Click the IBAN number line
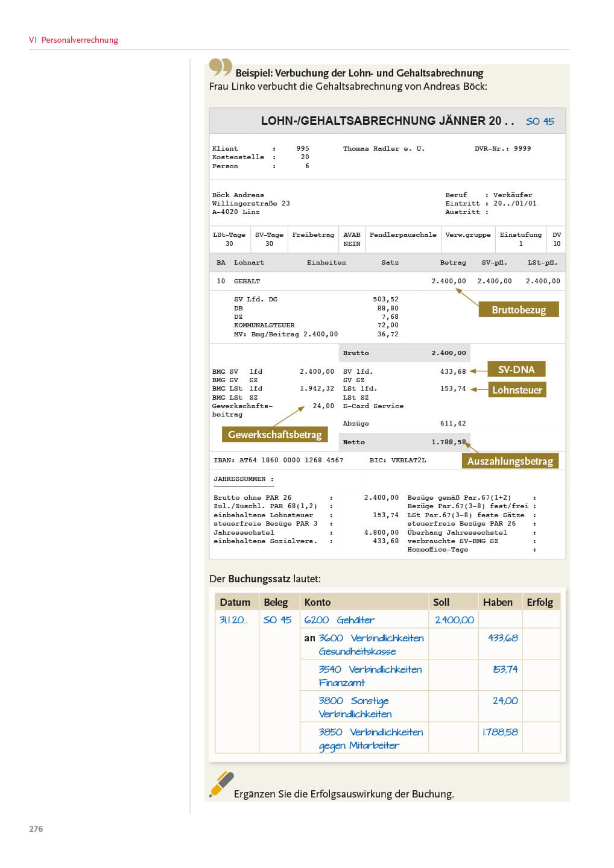This screenshot has width=614, height=868. [279, 461]
